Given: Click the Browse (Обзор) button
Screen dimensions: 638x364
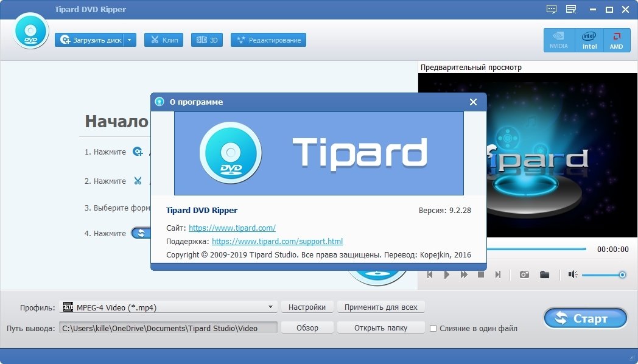Looking at the screenshot, I should pos(307,328).
